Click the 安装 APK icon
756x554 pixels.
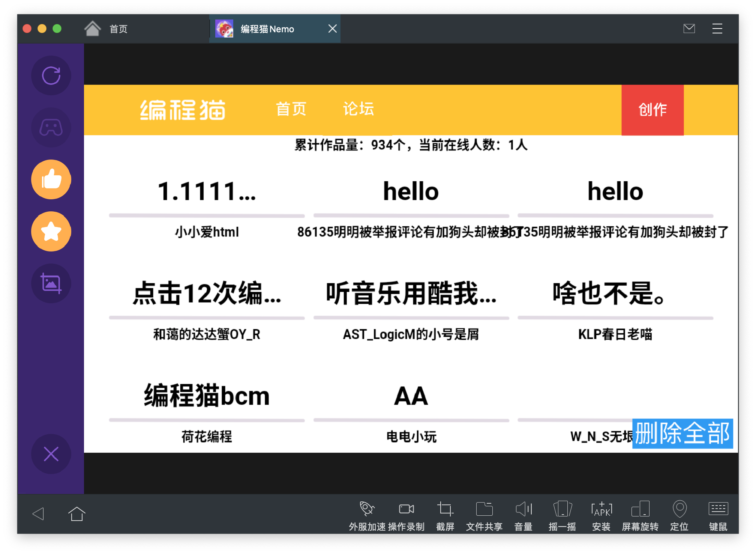(601, 509)
